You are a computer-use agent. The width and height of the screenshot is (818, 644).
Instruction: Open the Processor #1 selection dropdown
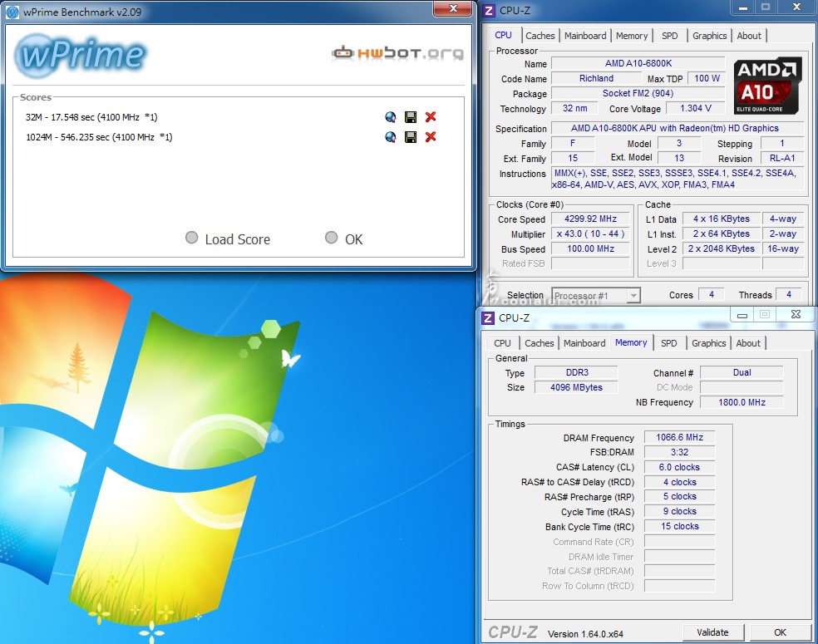596,296
